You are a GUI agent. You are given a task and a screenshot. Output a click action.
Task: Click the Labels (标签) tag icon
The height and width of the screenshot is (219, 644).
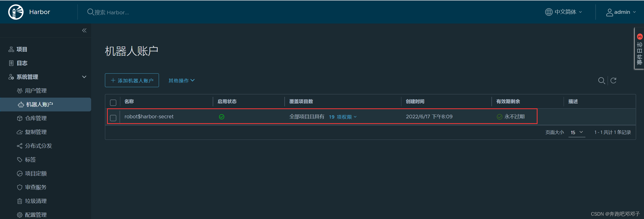pos(20,160)
